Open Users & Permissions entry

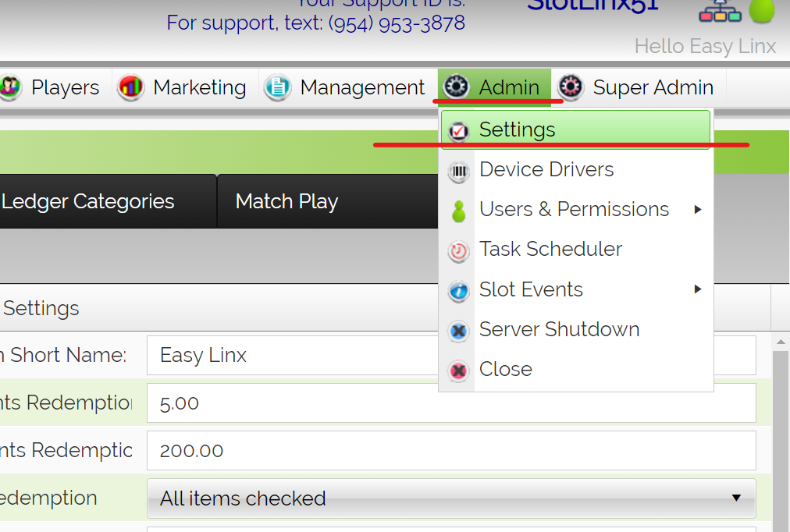[x=575, y=209]
